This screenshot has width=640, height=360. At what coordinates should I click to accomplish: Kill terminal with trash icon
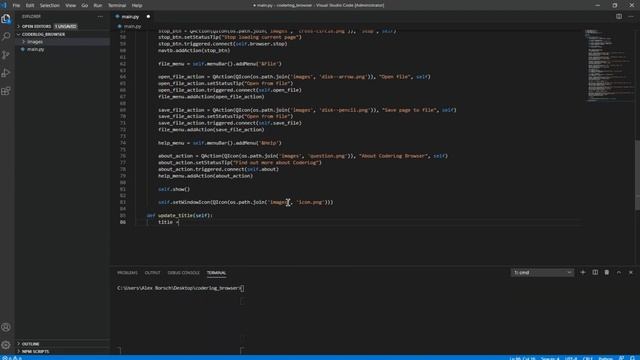607,272
